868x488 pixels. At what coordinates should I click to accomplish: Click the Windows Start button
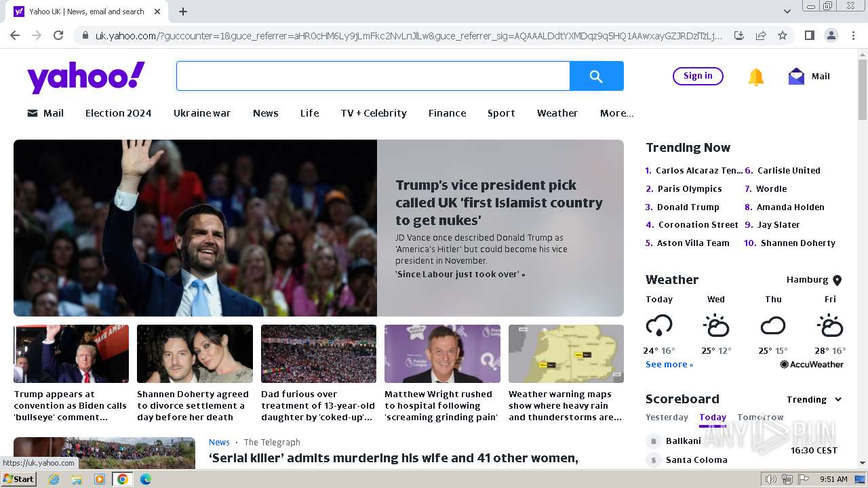pos(19,479)
